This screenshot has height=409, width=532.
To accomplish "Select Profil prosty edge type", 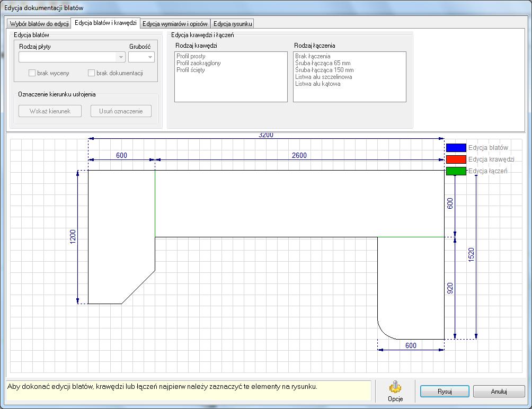I will pyautogui.click(x=191, y=56).
